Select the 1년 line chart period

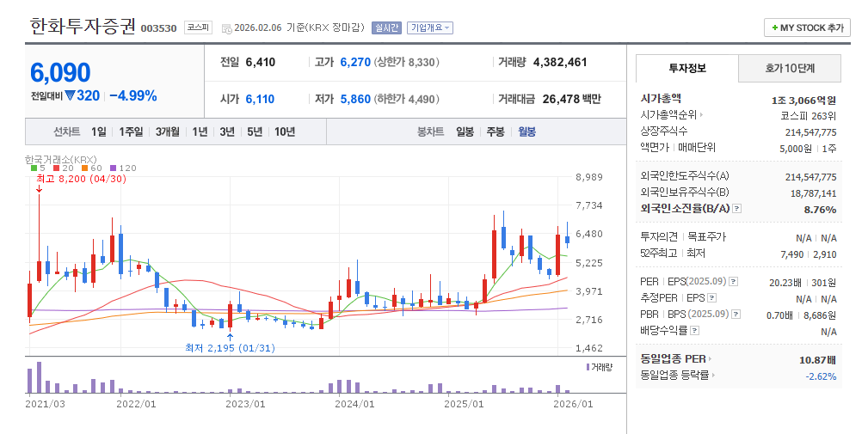[x=200, y=131]
